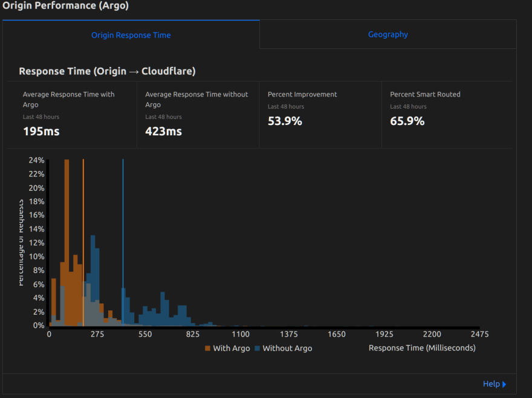The image size is (532, 398).
Task: Click Last 48 hours under Percent Improvement
Action: pos(286,106)
